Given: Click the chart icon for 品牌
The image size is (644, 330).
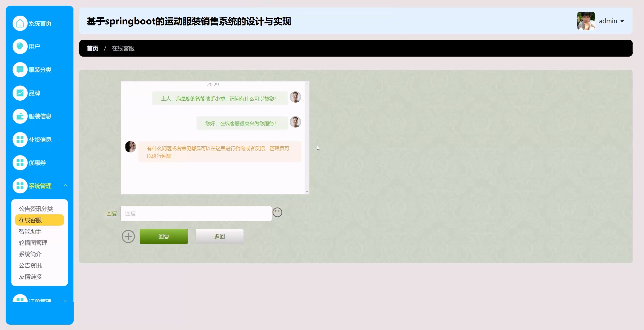Looking at the screenshot, I should [x=20, y=93].
